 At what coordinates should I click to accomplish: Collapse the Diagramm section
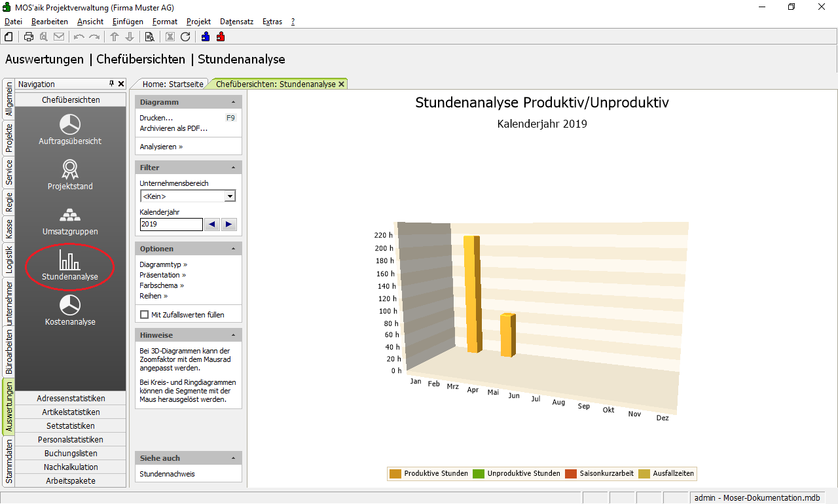pos(234,102)
